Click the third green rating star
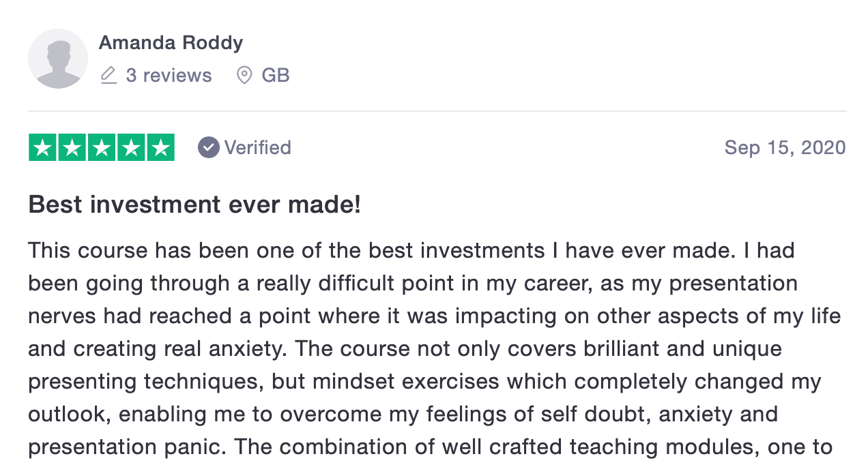Image resolution: width=868 pixels, height=465 pixels. 102,148
